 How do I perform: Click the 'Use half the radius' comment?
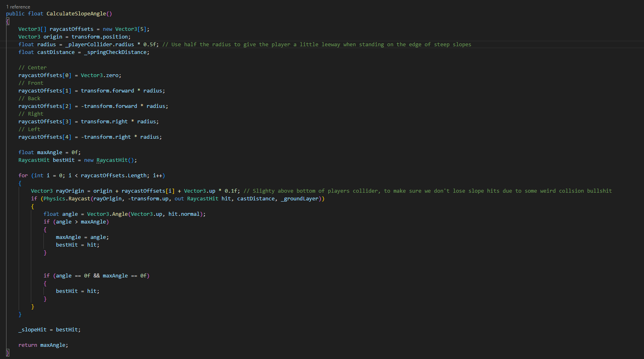click(317, 45)
